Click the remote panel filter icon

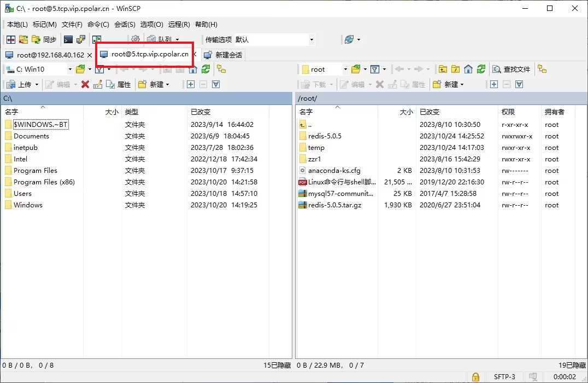375,69
